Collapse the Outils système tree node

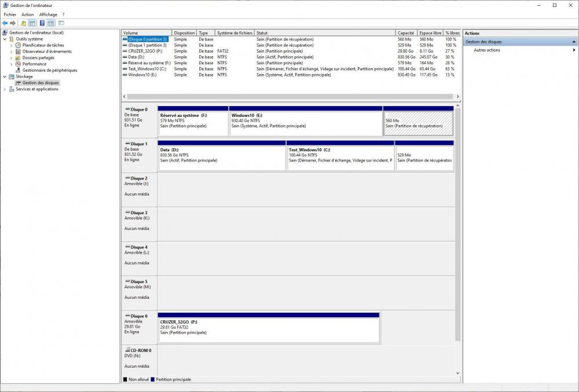[5, 39]
